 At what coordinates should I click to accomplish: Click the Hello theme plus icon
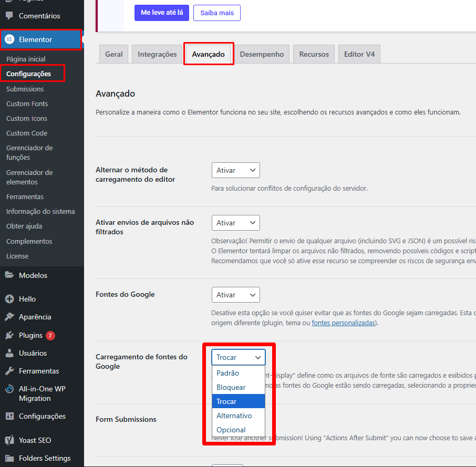point(9,299)
